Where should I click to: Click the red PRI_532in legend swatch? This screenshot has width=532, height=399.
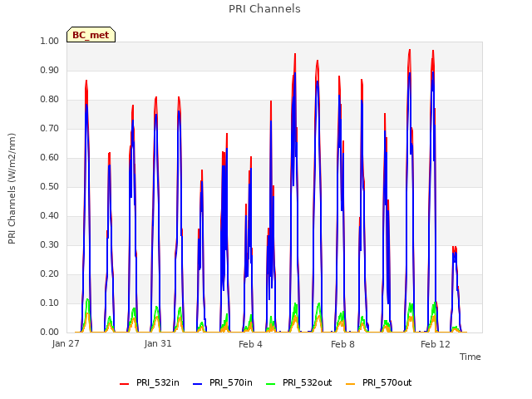pyautogui.click(x=125, y=384)
